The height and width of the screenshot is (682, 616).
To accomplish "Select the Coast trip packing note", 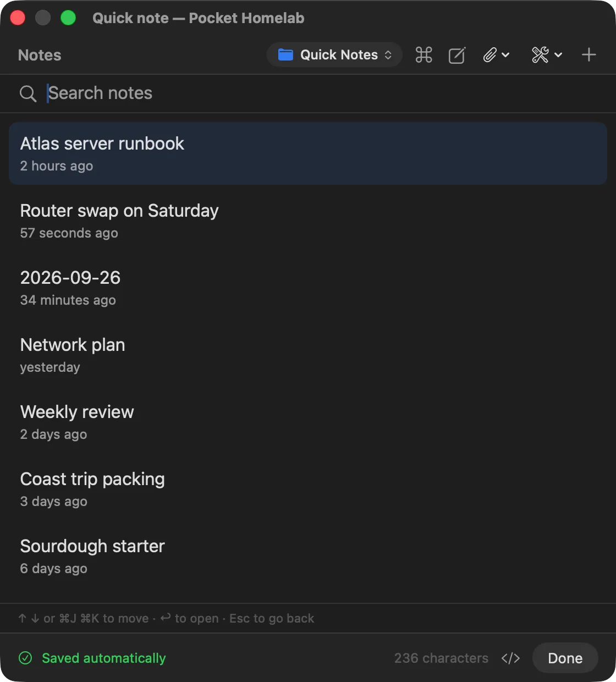I will (x=308, y=489).
